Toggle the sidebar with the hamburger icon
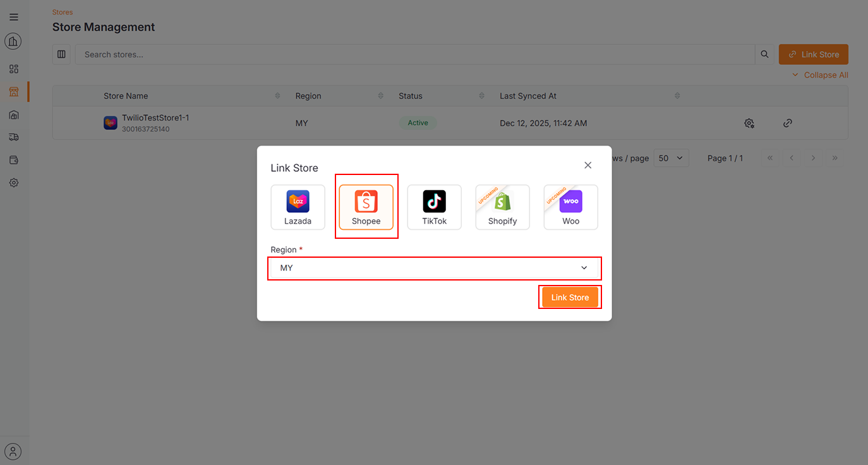Viewport: 868px width, 465px height. click(13, 16)
